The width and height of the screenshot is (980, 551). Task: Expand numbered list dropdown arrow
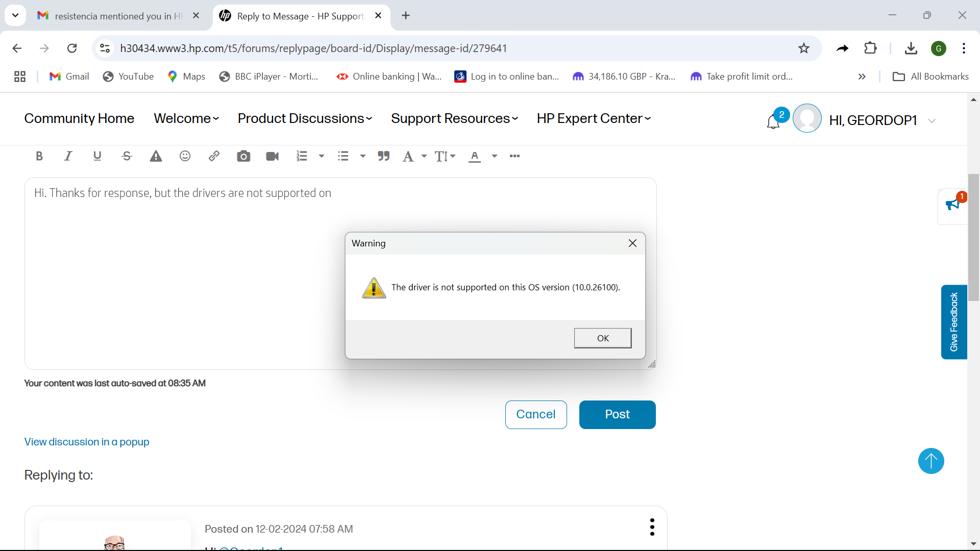pyautogui.click(x=322, y=156)
